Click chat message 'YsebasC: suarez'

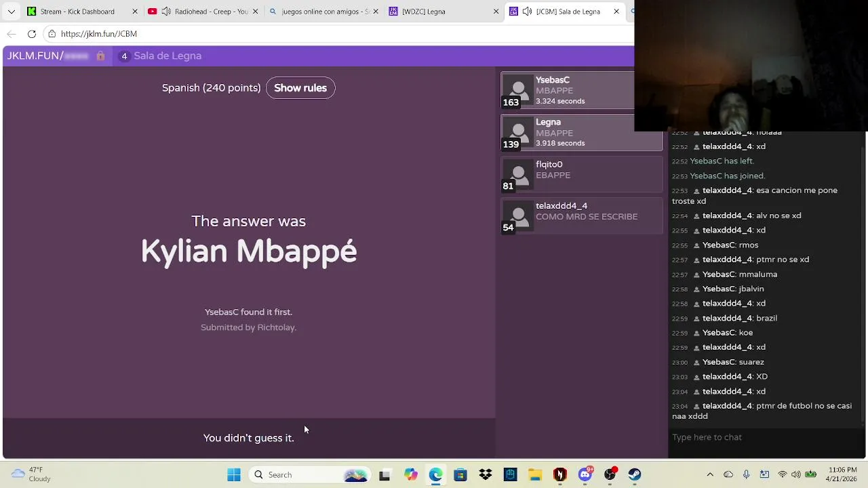[733, 362]
